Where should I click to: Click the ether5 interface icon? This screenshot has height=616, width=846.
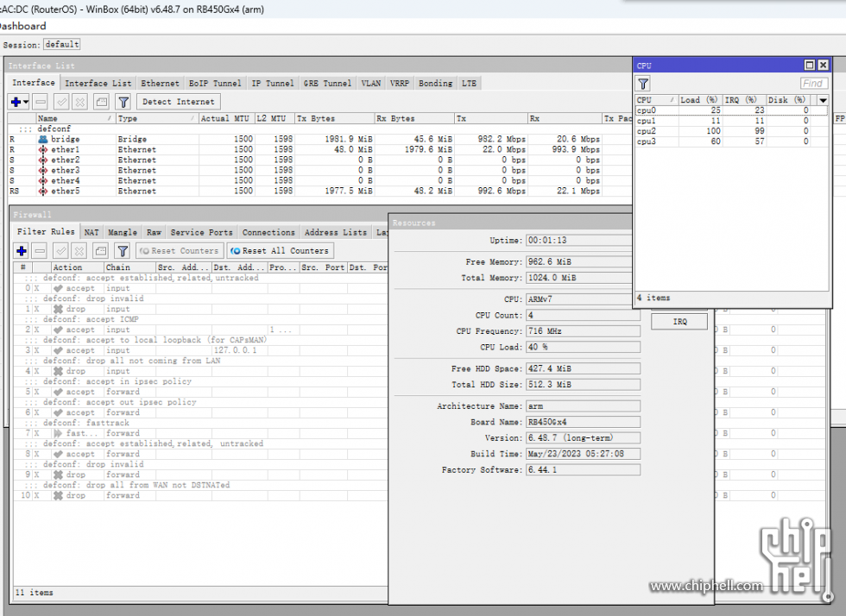[x=43, y=191]
